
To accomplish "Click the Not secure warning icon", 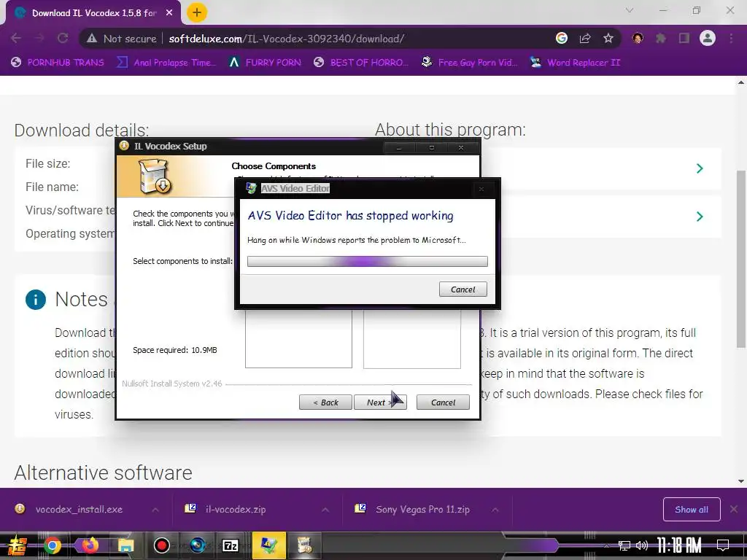I will [x=92, y=39].
